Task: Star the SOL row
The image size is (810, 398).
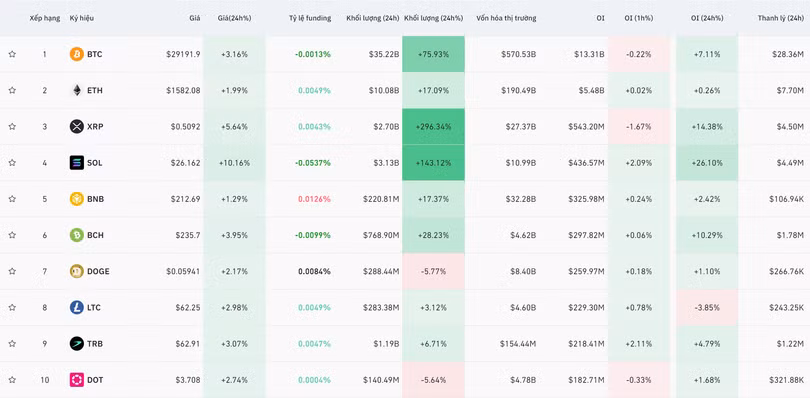Action: point(12,162)
